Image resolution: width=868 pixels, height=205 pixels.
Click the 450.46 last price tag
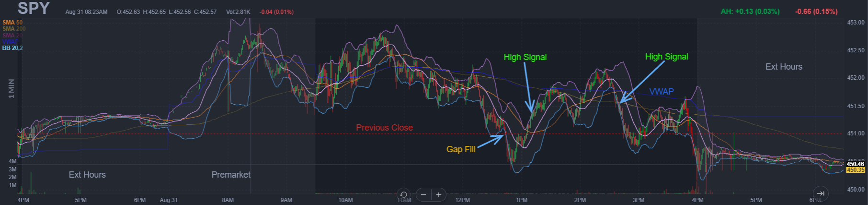pos(856,164)
